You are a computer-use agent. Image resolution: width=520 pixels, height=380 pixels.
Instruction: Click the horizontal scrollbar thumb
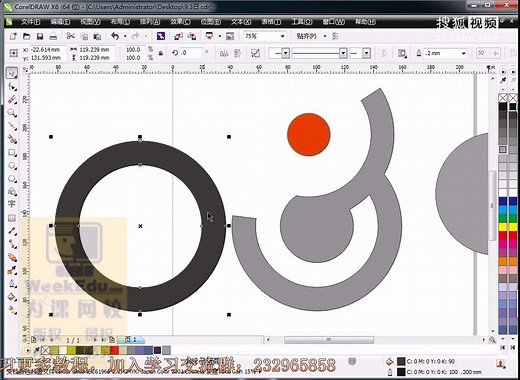329,340
